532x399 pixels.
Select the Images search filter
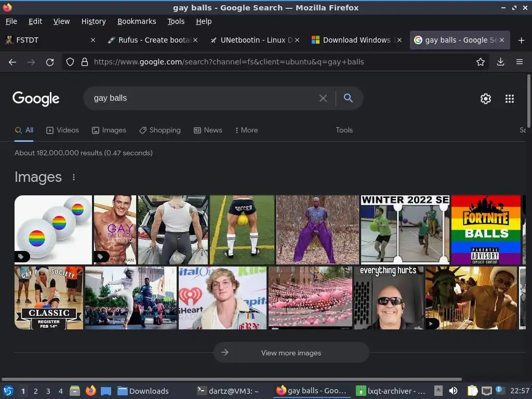point(109,130)
